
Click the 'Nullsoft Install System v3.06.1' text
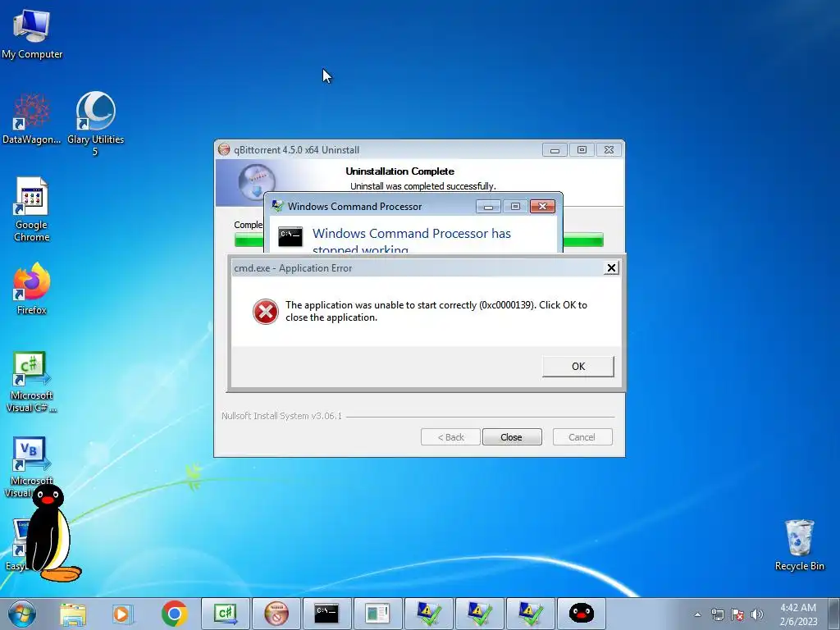point(282,416)
